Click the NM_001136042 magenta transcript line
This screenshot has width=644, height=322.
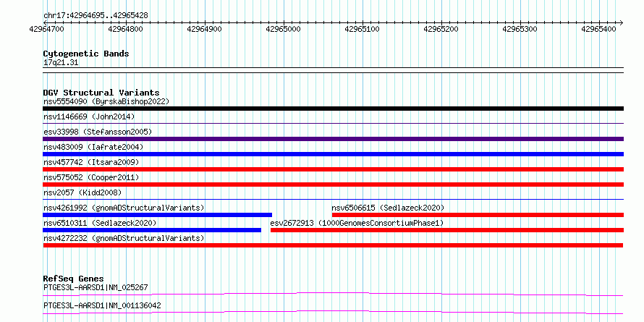(x=333, y=313)
